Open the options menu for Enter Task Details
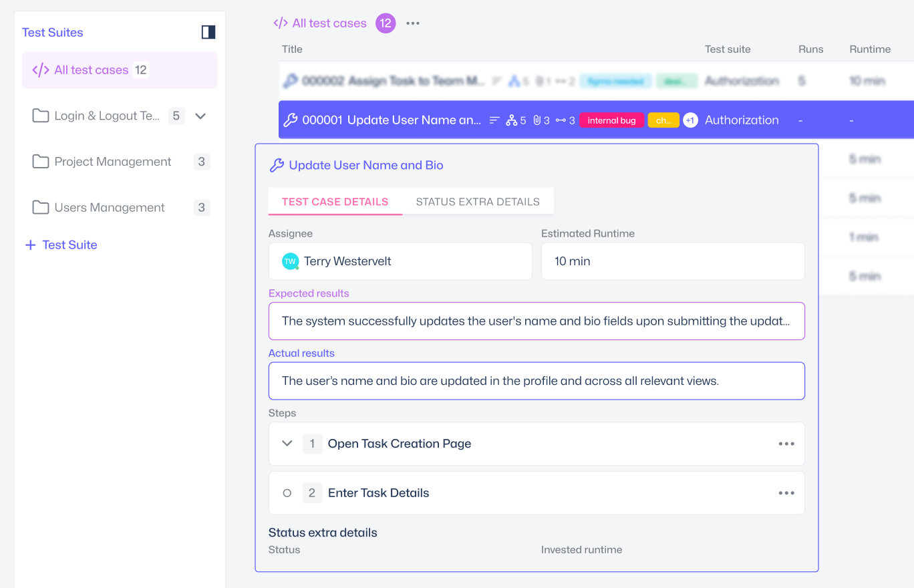 [786, 493]
